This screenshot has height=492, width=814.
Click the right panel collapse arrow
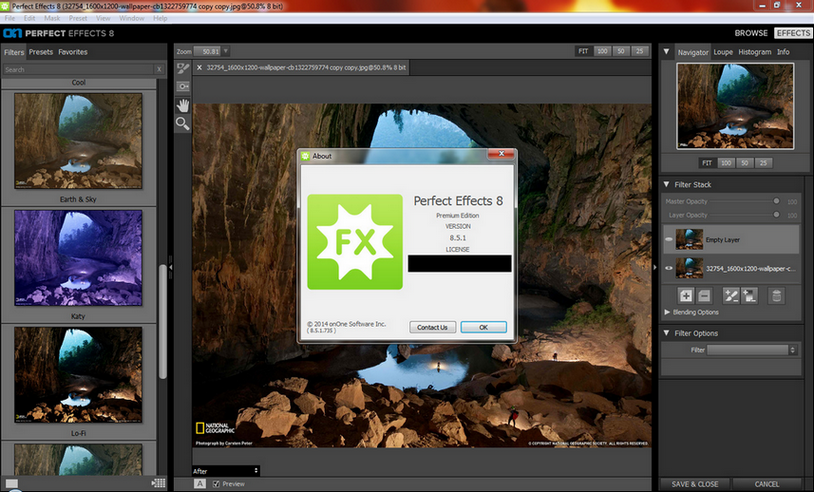tap(655, 267)
